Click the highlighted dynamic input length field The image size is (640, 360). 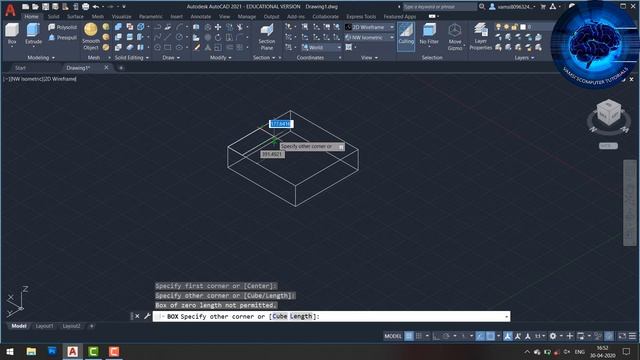[280, 124]
